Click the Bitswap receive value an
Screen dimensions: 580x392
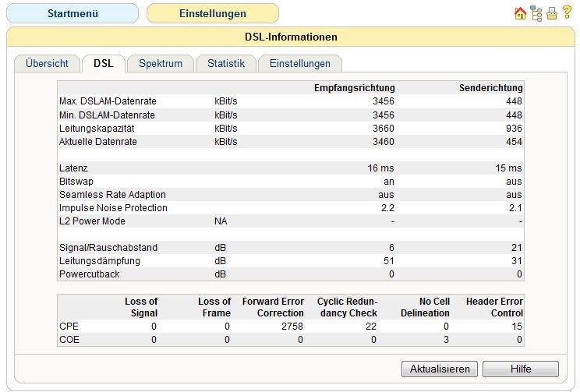point(389,182)
